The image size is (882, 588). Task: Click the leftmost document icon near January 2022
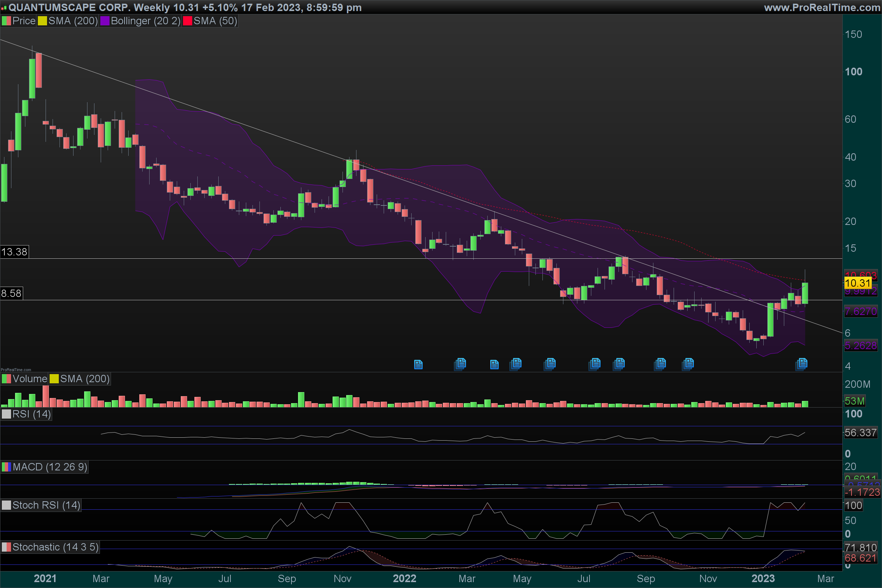pos(418,364)
